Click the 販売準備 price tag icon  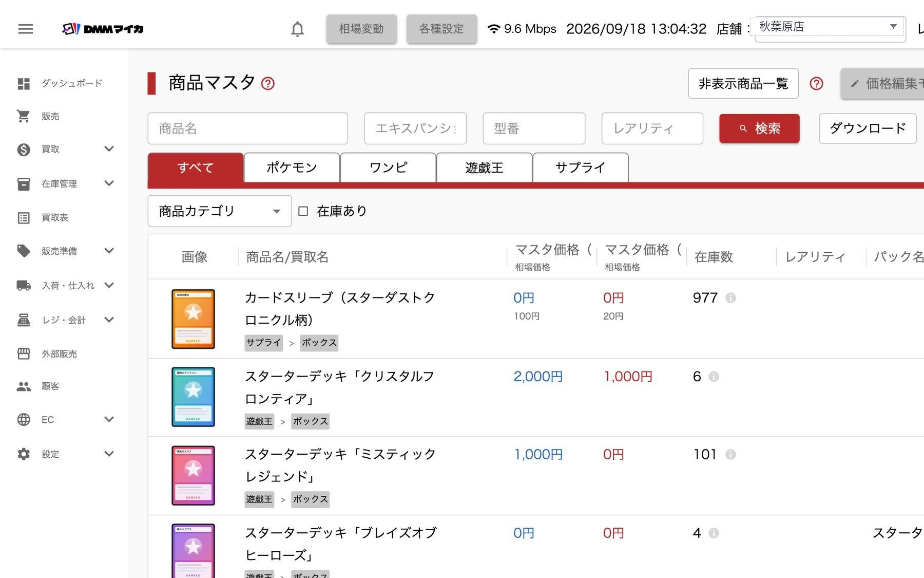coord(24,251)
